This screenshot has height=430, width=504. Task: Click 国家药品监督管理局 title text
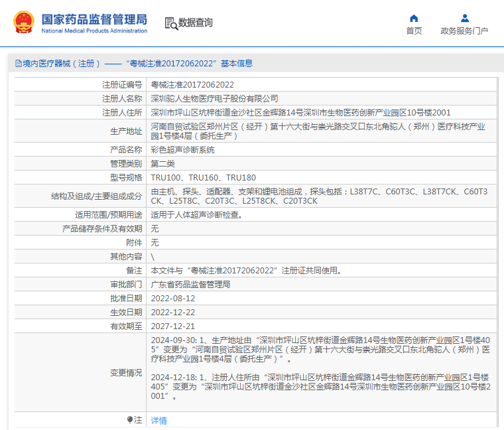click(94, 19)
